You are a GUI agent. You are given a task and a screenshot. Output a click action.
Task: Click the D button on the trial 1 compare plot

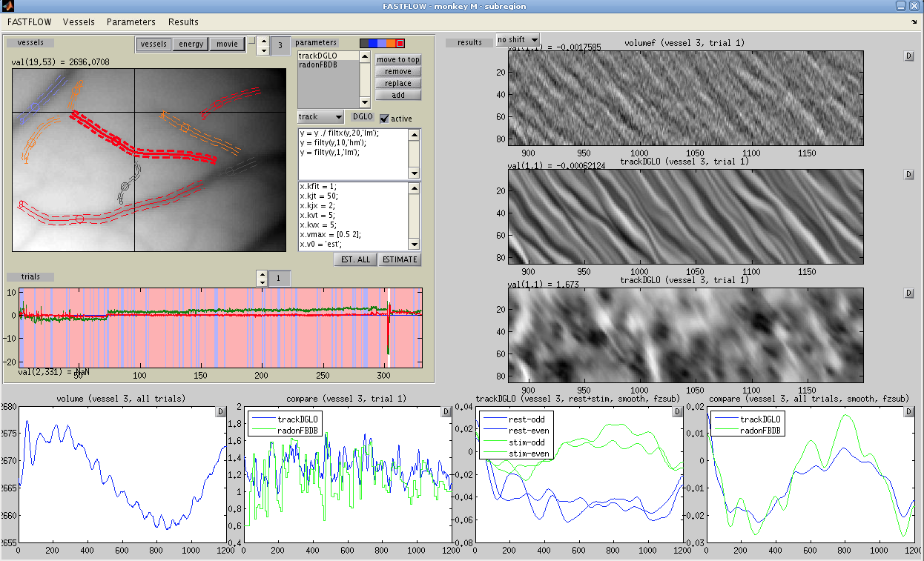pos(447,411)
